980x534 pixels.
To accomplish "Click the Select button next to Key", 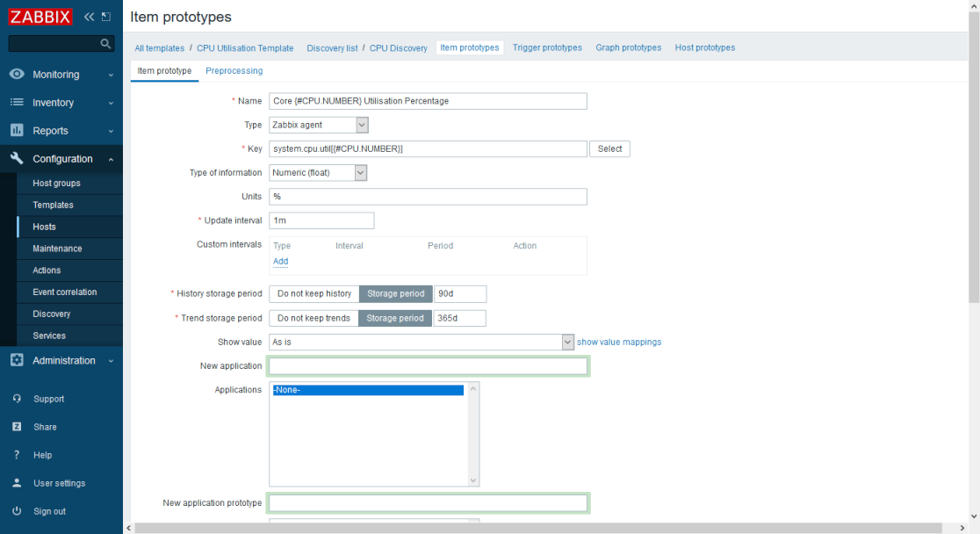I will [609, 148].
